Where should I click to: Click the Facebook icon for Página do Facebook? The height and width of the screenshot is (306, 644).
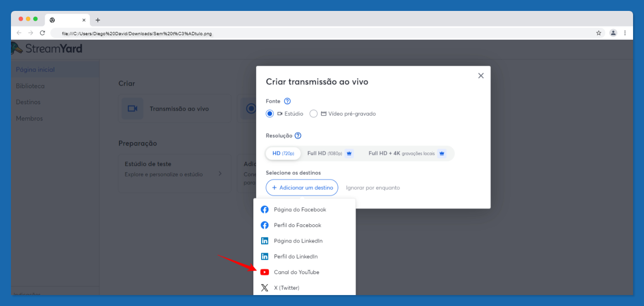[265, 210]
